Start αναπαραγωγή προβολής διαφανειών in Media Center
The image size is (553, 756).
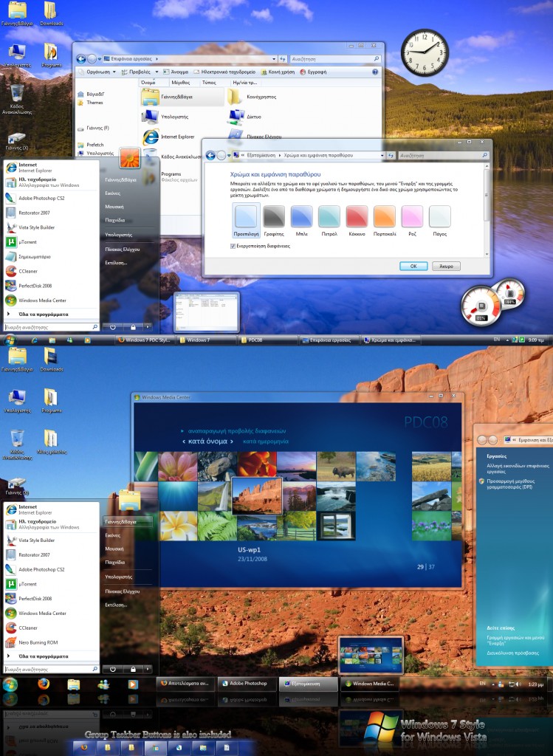237,430
